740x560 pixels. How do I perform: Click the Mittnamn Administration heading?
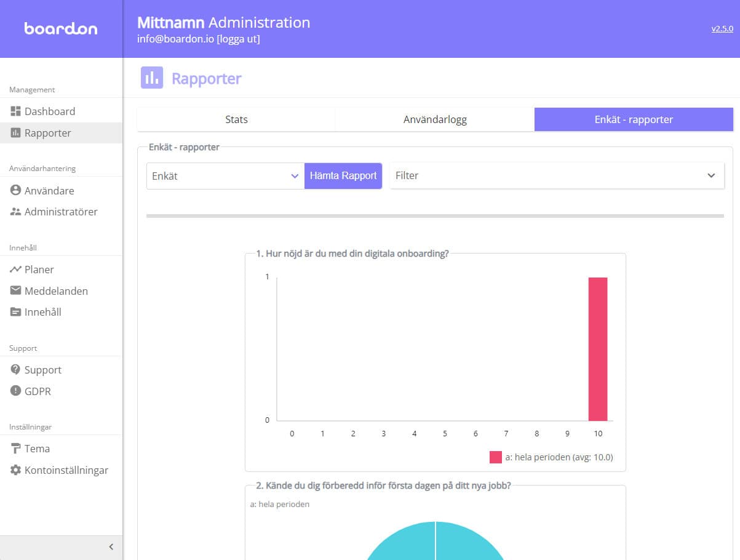(224, 23)
